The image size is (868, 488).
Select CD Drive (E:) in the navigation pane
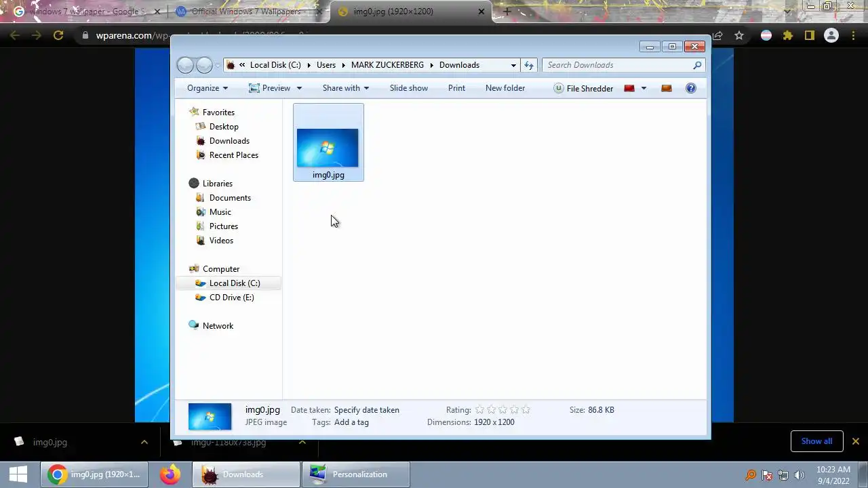coord(231,298)
